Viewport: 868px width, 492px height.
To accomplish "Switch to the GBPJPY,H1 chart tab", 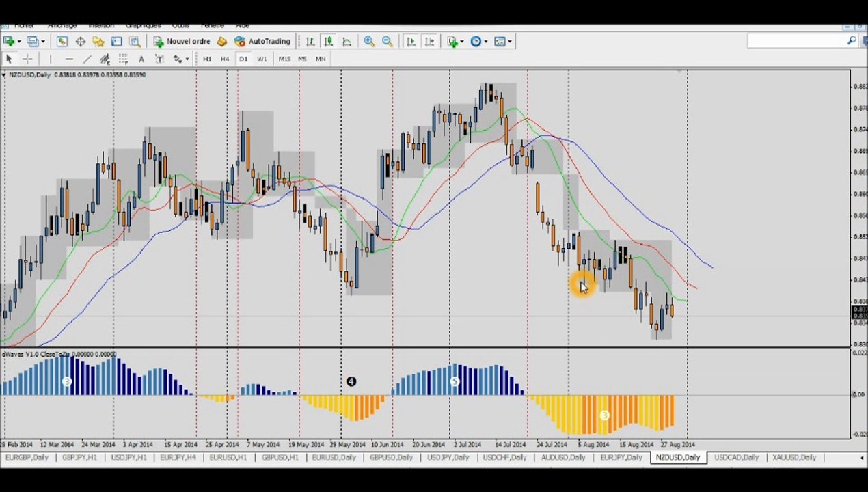I will 79,457.
